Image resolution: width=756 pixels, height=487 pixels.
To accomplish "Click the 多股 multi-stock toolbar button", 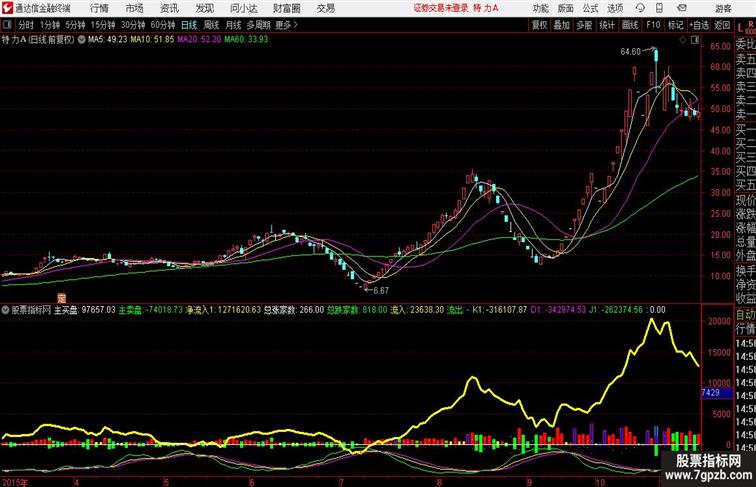I will click(x=584, y=25).
